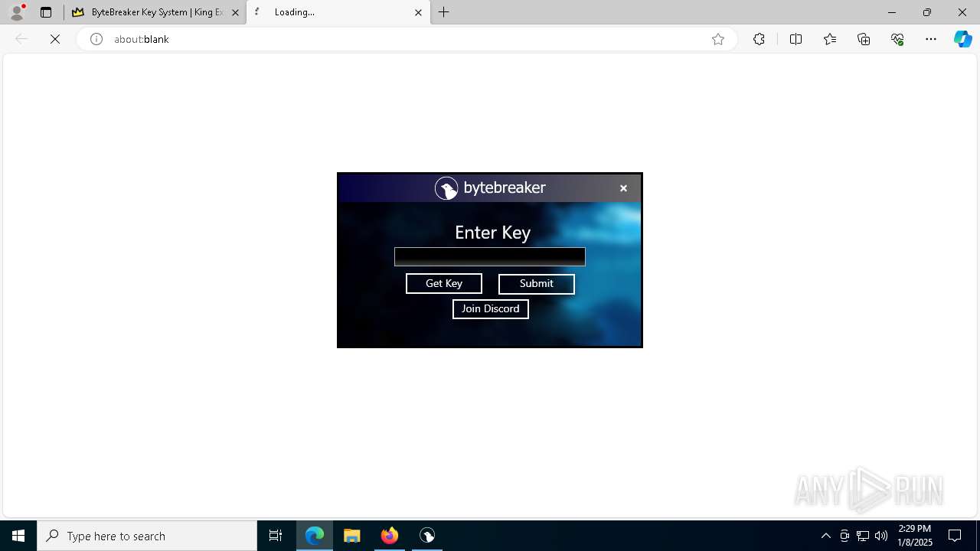Click the Meet Now tray icon

[844, 536]
